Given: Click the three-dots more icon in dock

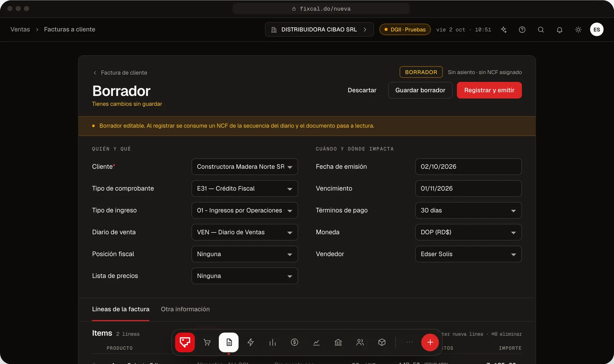Looking at the screenshot, I should tap(409, 342).
